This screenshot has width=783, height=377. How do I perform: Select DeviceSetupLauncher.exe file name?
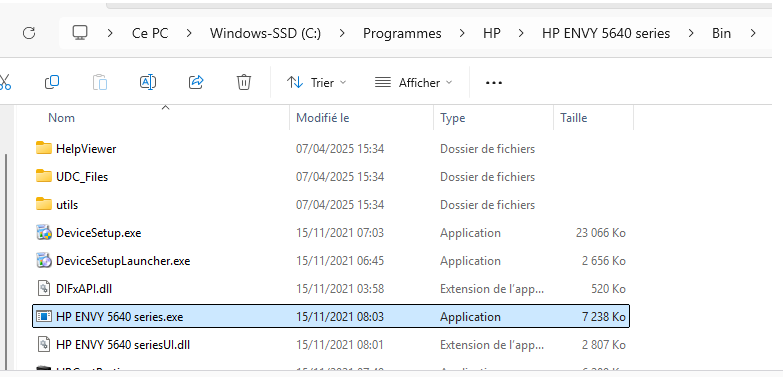click(x=123, y=261)
